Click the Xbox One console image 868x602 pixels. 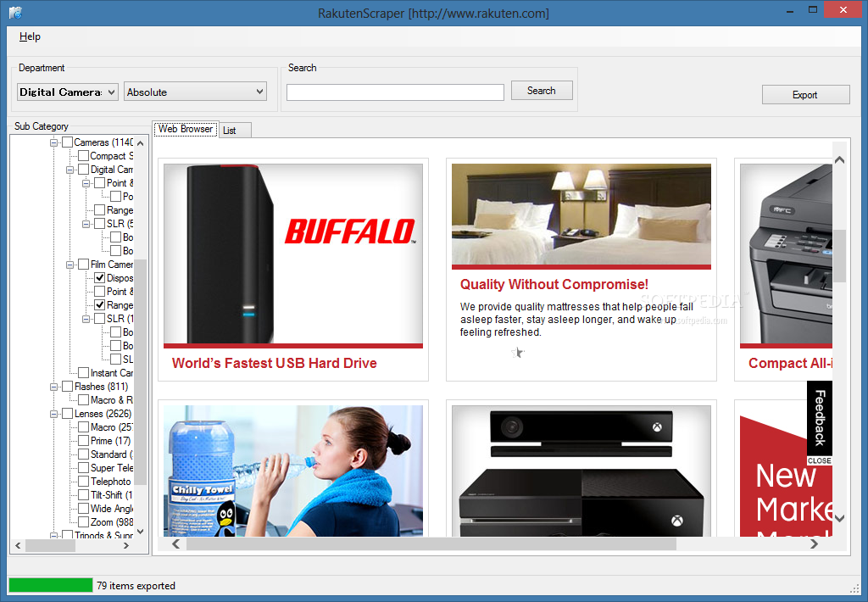coord(581,471)
